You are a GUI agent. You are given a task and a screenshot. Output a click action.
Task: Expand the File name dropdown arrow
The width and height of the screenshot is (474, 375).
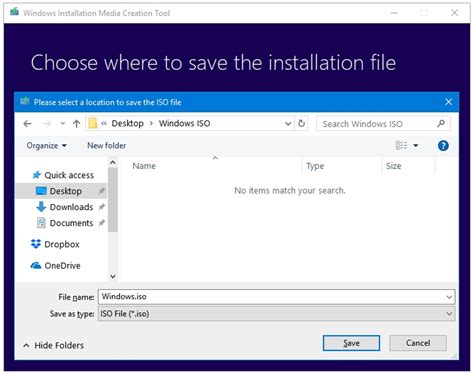[449, 297]
